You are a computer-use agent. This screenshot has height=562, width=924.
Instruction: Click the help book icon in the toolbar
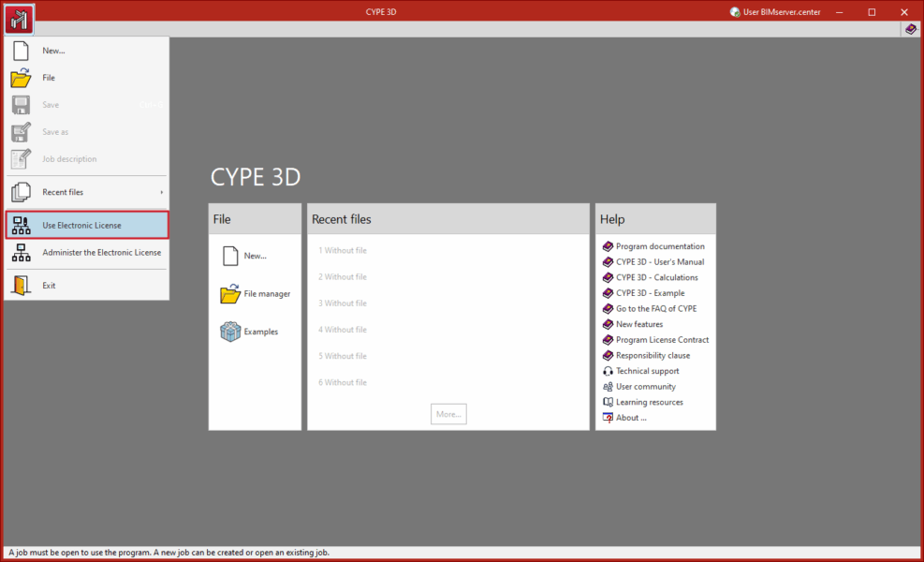(909, 29)
